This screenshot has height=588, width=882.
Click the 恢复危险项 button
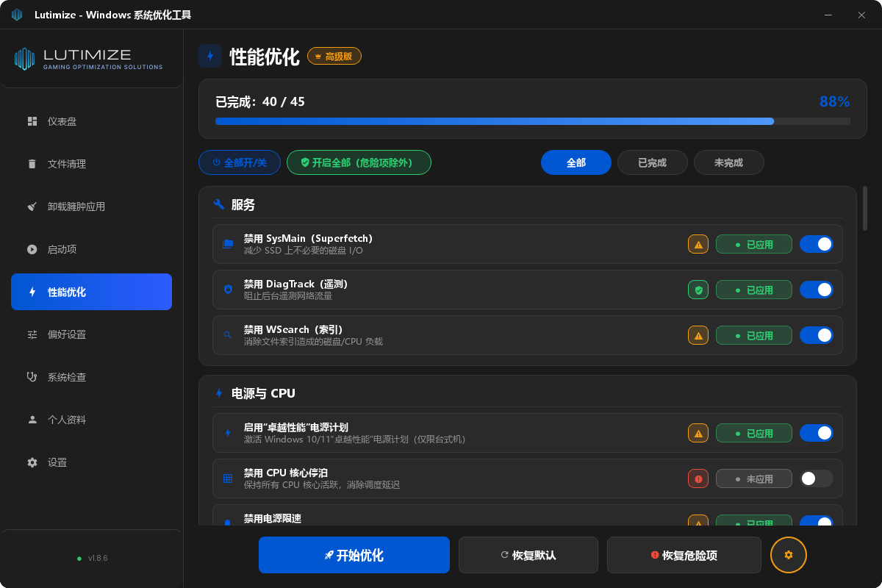click(684, 555)
